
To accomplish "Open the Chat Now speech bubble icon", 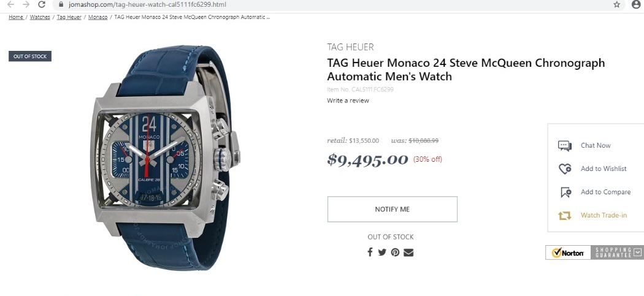I will click(x=565, y=146).
